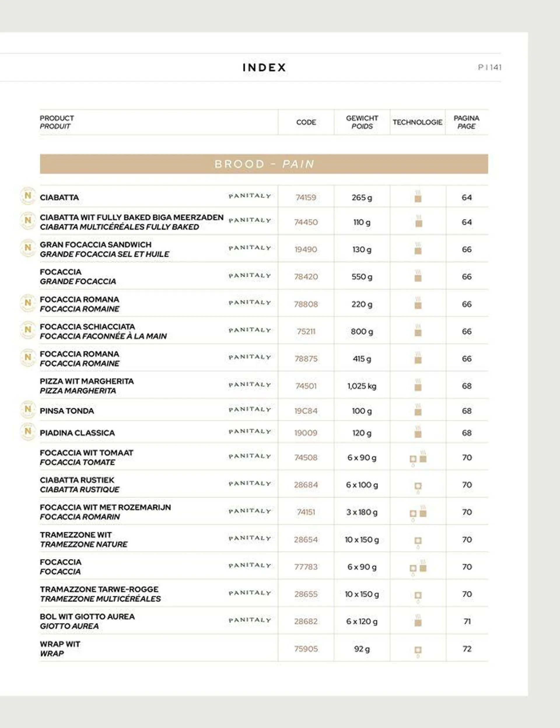Click the N badge beside FOCACCIA SCHIACCIATA
Screen dimensions: 560x728
28,330
